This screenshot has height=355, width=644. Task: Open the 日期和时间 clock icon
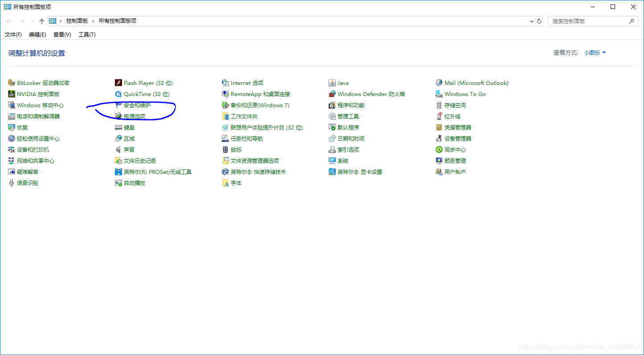(x=332, y=138)
